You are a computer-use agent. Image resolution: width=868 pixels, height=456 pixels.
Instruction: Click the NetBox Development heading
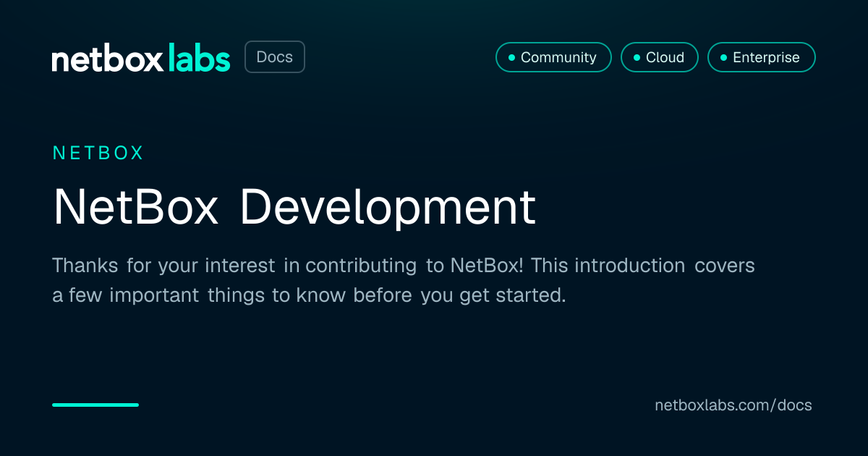click(294, 208)
